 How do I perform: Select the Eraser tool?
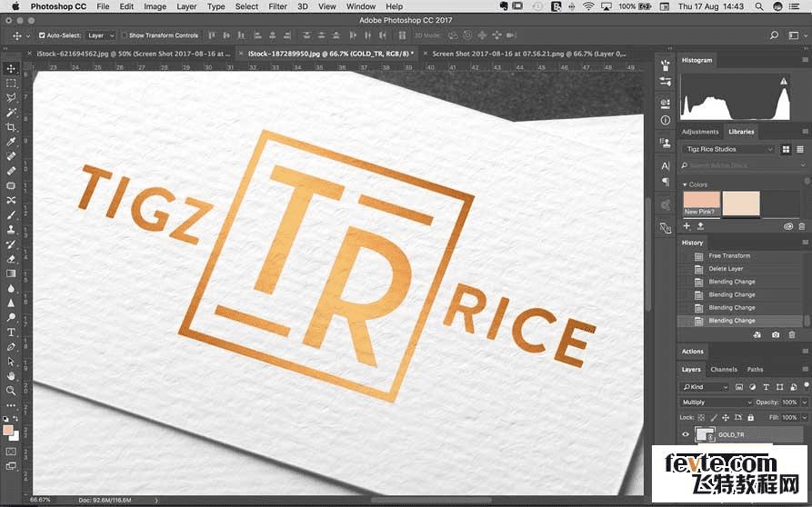pos(11,259)
